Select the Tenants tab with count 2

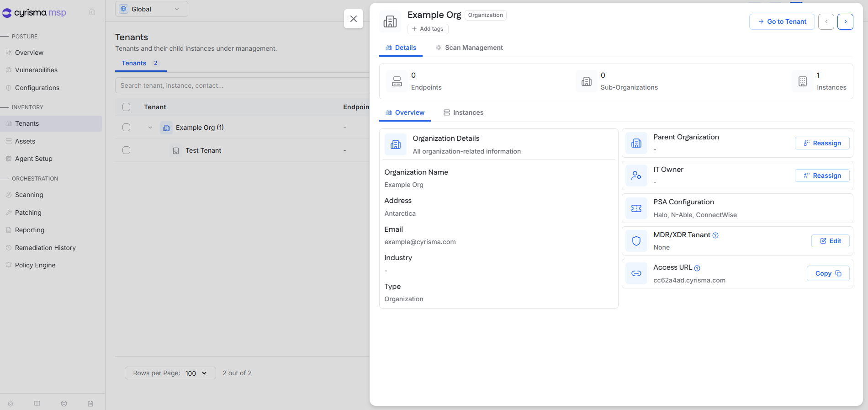coord(141,63)
